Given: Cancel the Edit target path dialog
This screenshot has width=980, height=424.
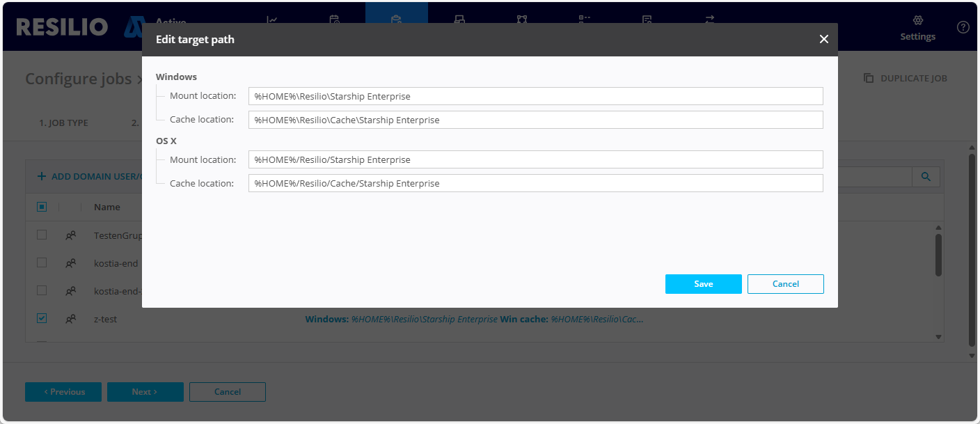Looking at the screenshot, I should tap(785, 284).
